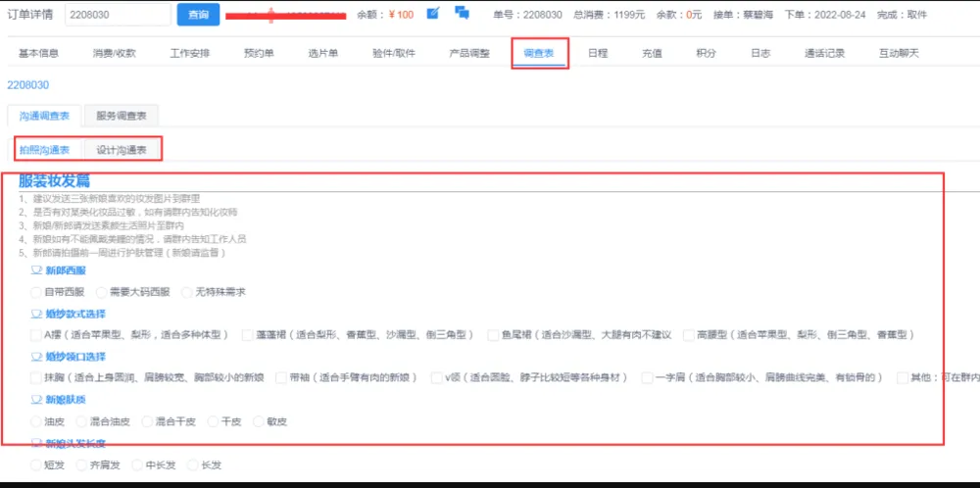Screen dimensions: 980x488
Task: Enable the 抹胸 neckline checkbox
Action: click(x=36, y=377)
